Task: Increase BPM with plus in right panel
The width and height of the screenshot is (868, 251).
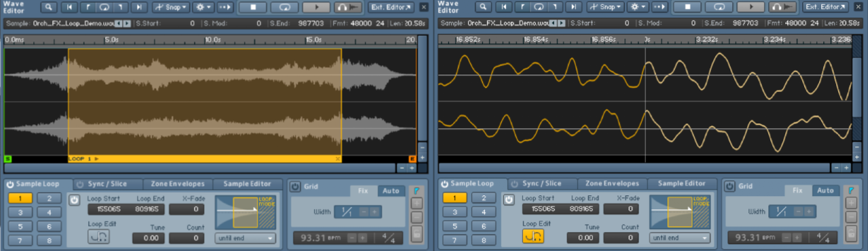Action: (x=797, y=238)
